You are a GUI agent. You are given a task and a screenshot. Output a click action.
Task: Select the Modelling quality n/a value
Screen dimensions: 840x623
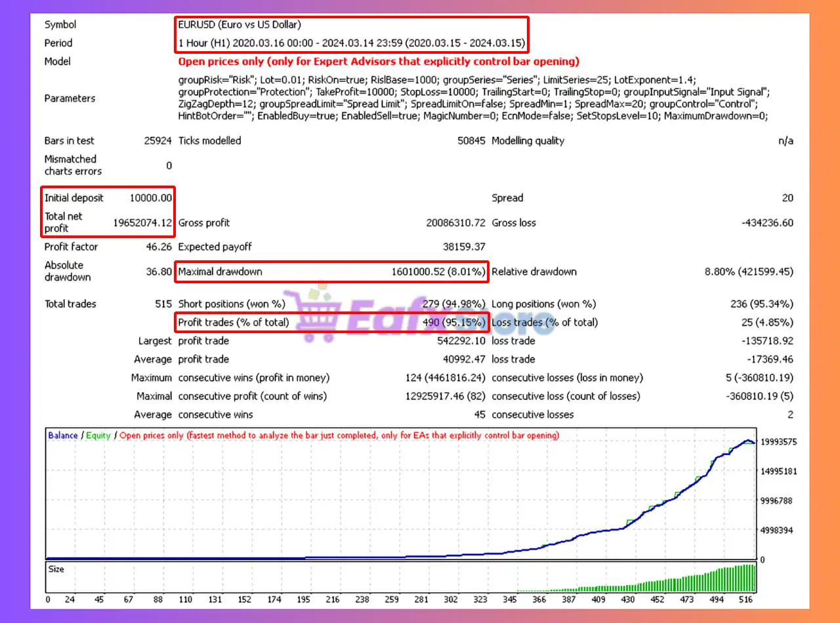[x=786, y=141]
